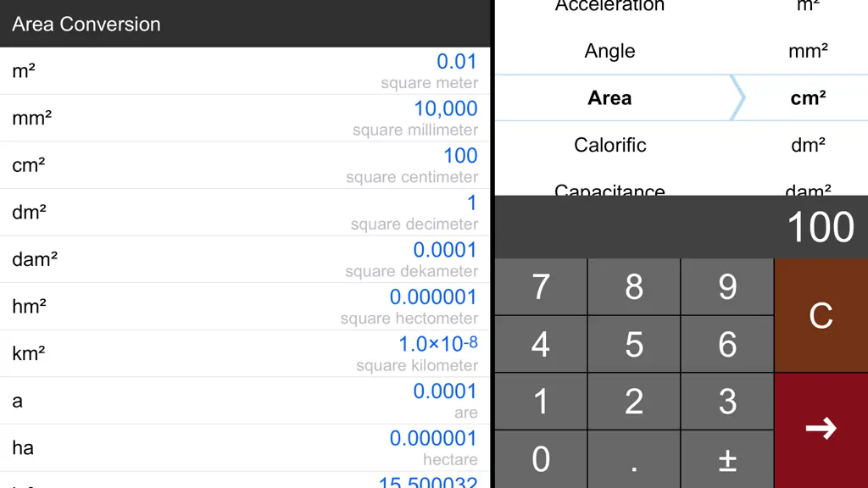Select Angle in the category picker
Viewport: 868px width, 488px height.
609,51
